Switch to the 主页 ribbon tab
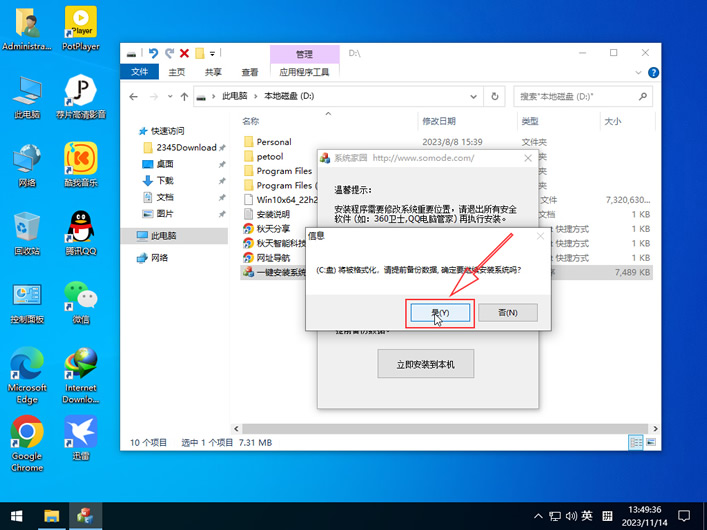Image resolution: width=707 pixels, height=530 pixels. click(176, 72)
